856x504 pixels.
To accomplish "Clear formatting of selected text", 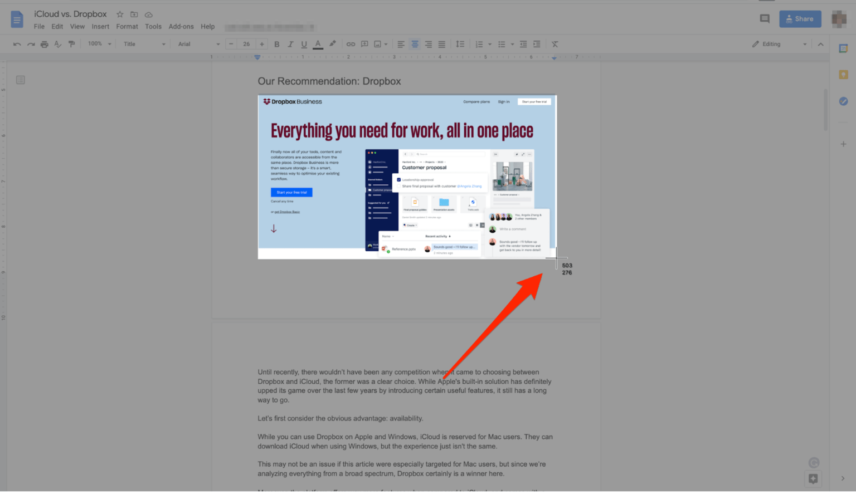I will 555,44.
